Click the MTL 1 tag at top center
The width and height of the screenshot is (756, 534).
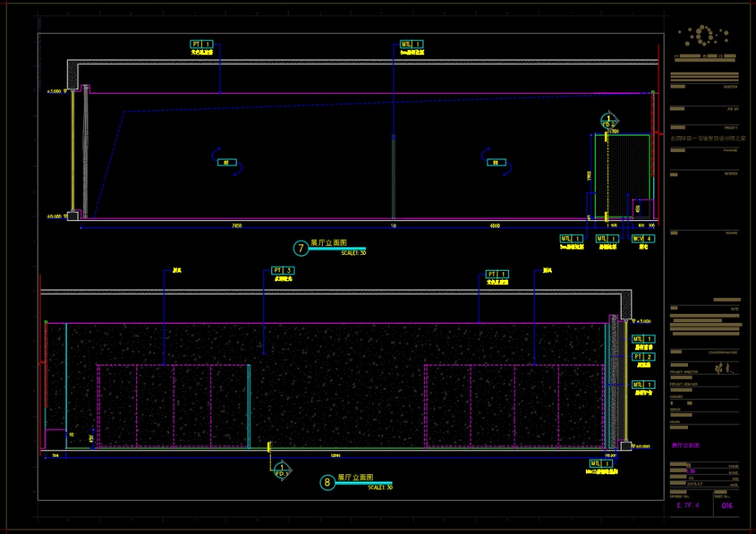(x=412, y=45)
